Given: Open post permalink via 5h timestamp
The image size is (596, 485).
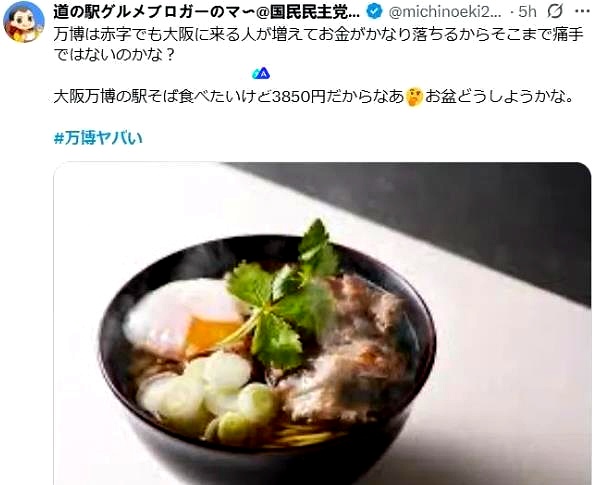Looking at the screenshot, I should pyautogui.click(x=527, y=13).
